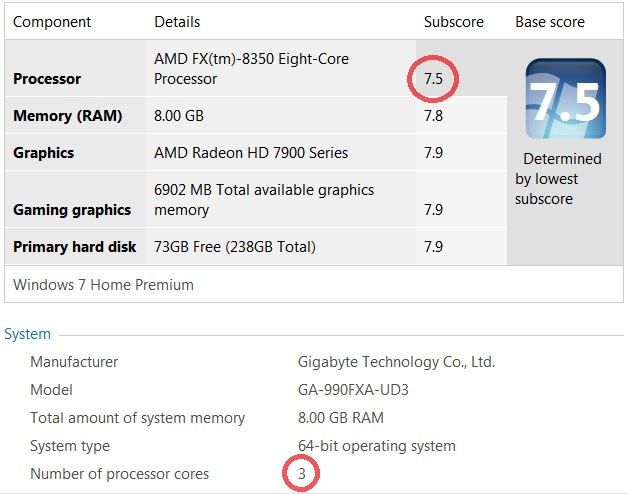Viewport: 628px width, 494px height.
Task: Click the memory subscore 7.8
Action: pos(433,116)
